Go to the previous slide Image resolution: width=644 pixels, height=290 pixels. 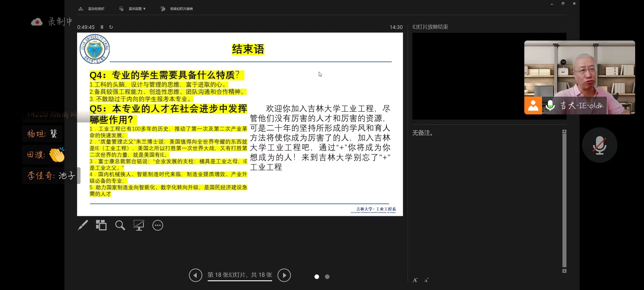(x=195, y=275)
